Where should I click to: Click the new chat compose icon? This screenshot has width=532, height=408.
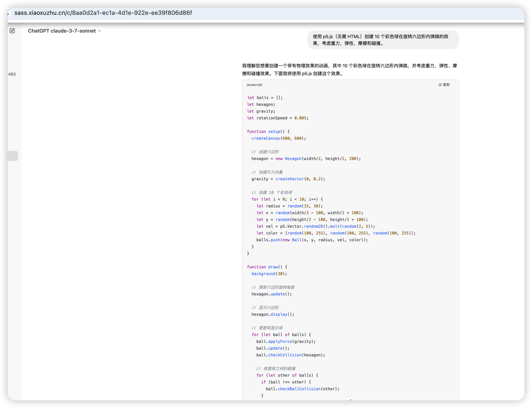[12, 31]
